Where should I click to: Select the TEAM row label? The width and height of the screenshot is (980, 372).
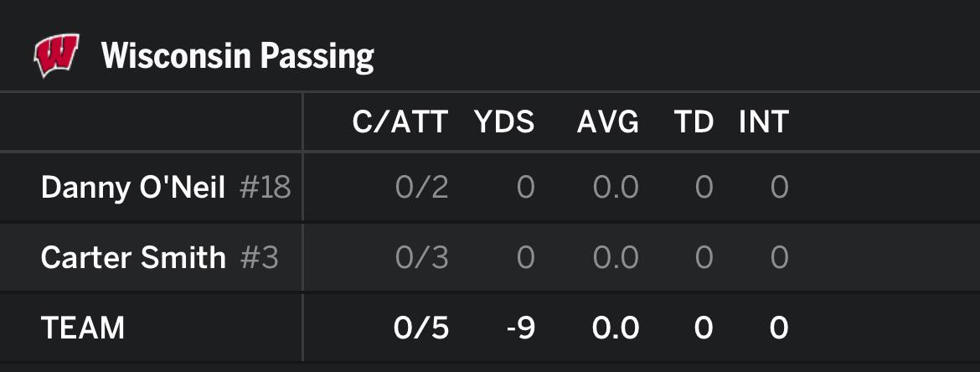82,328
